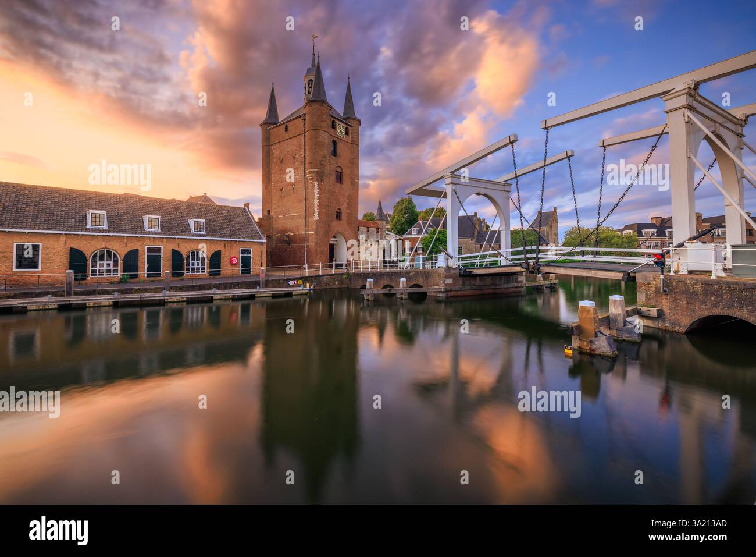The width and height of the screenshot is (756, 557).
Task: Click the red lifebuoy on the building wall
Action: (x=234, y=260)
